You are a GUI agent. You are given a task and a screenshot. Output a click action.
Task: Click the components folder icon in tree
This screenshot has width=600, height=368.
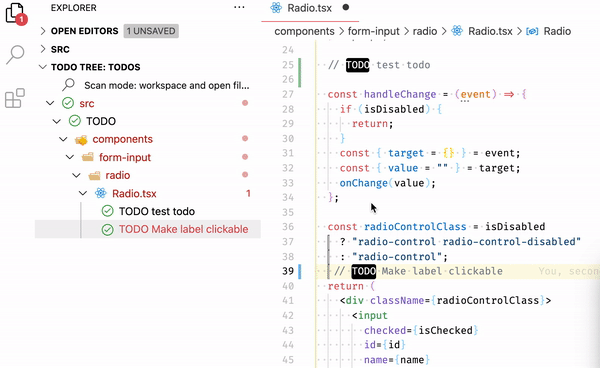click(x=81, y=140)
